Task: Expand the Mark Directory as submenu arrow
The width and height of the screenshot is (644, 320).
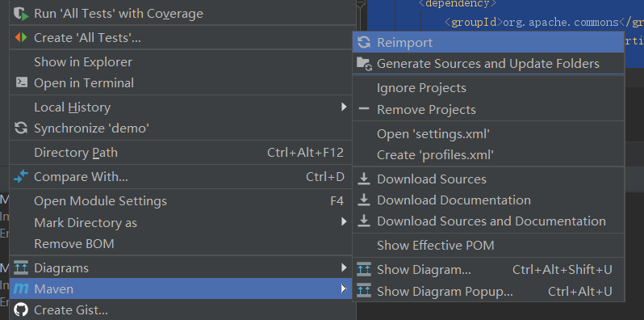Action: [x=344, y=222]
